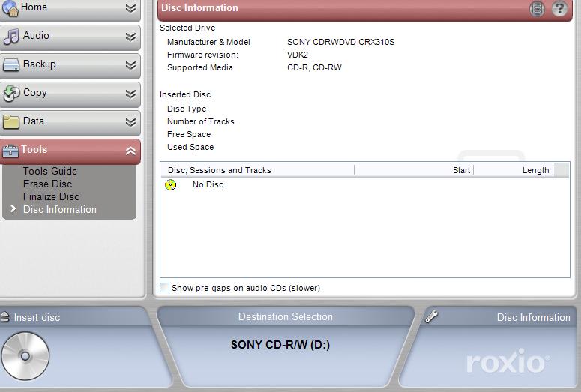Select Erase Disc in Tools menu
The height and width of the screenshot is (392, 581).
click(x=47, y=184)
